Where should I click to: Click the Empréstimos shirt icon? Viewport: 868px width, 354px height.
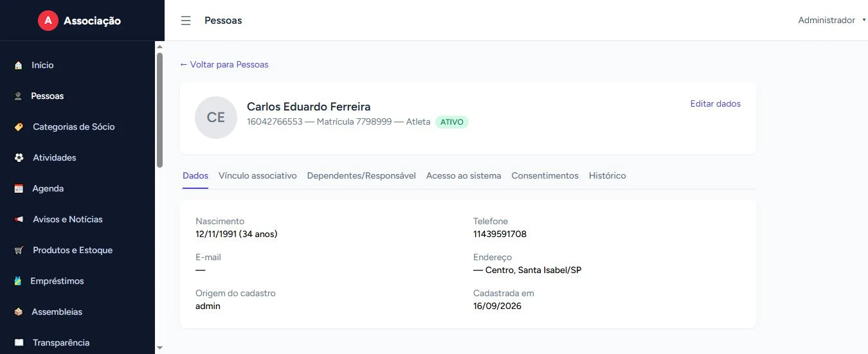point(19,281)
